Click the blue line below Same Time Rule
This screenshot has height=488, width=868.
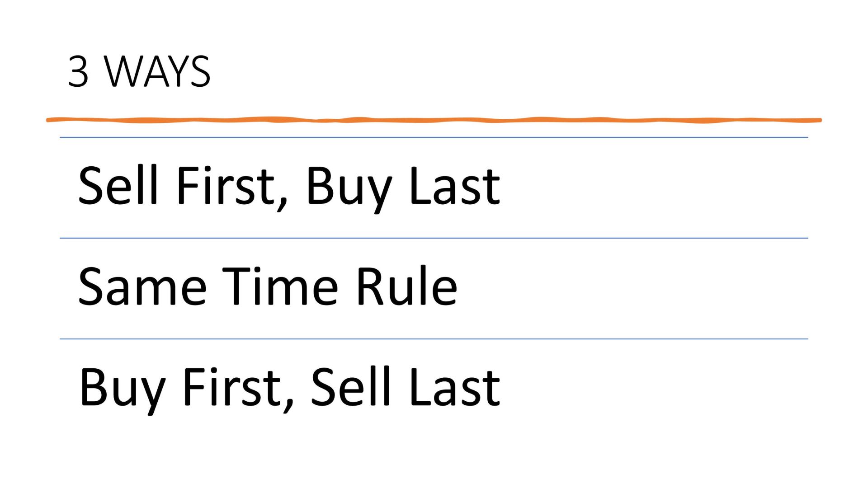coord(434,339)
